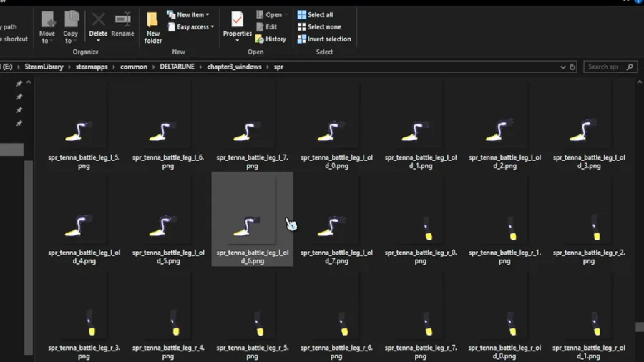Go to common folder in address bar

pos(134,67)
